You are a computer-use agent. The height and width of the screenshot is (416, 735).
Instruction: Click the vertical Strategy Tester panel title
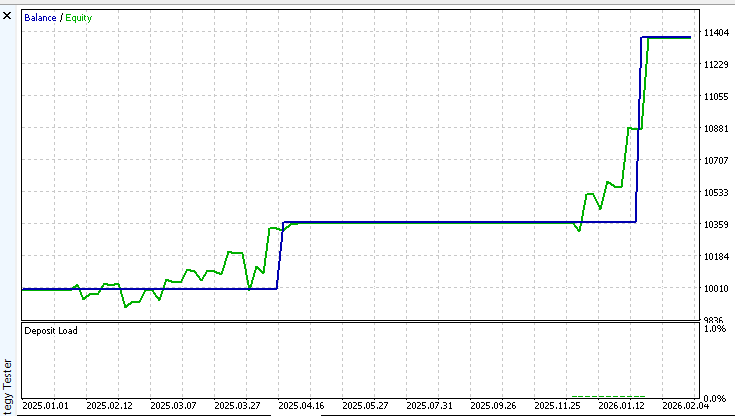[8, 387]
